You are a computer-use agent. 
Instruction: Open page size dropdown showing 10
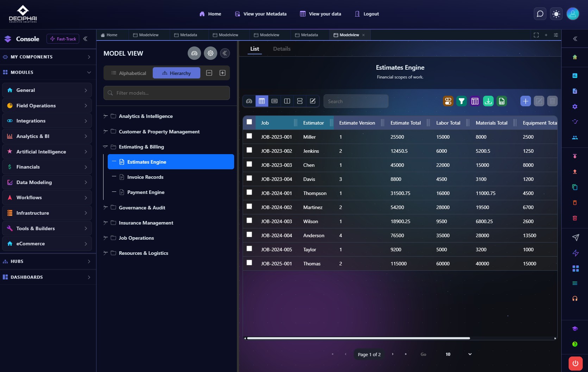(x=458, y=354)
